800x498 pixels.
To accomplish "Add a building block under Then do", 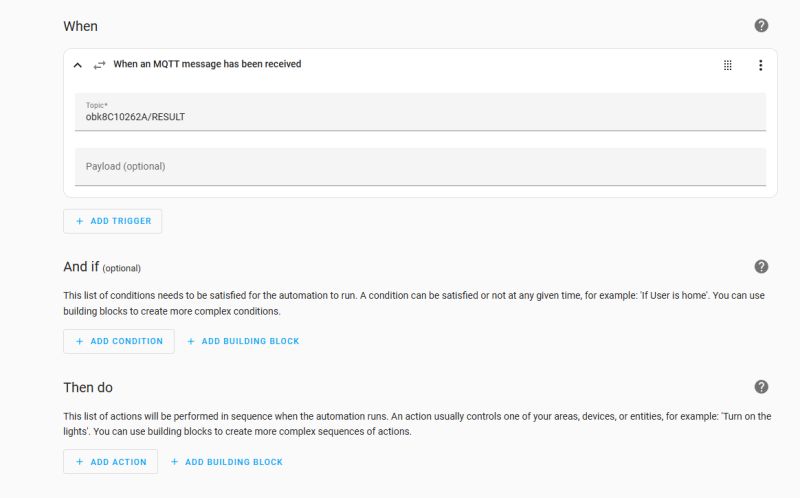I will [227, 461].
